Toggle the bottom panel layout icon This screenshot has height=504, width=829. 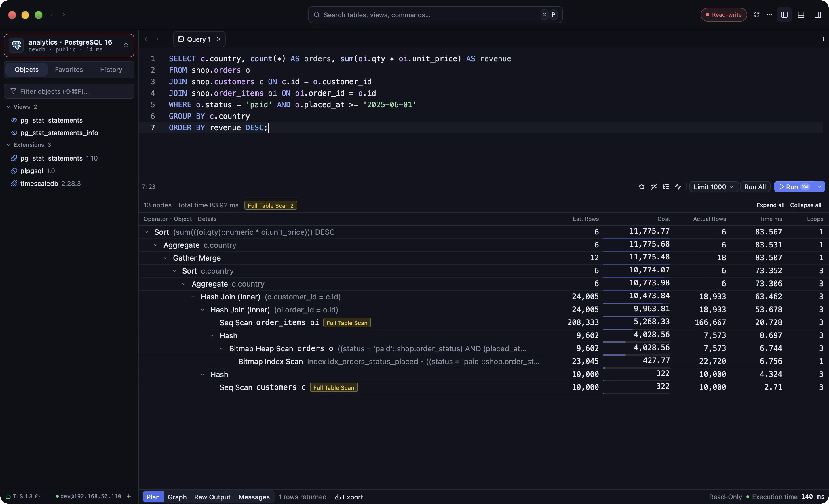801,15
